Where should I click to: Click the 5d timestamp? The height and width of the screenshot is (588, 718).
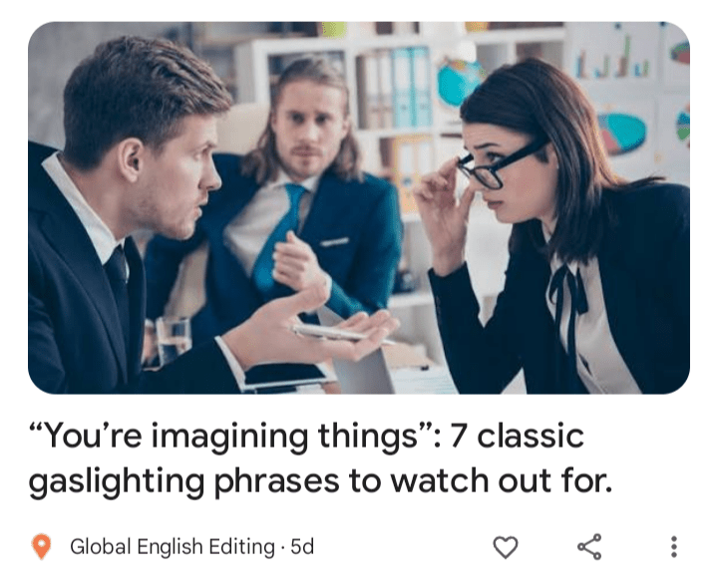[x=302, y=547]
